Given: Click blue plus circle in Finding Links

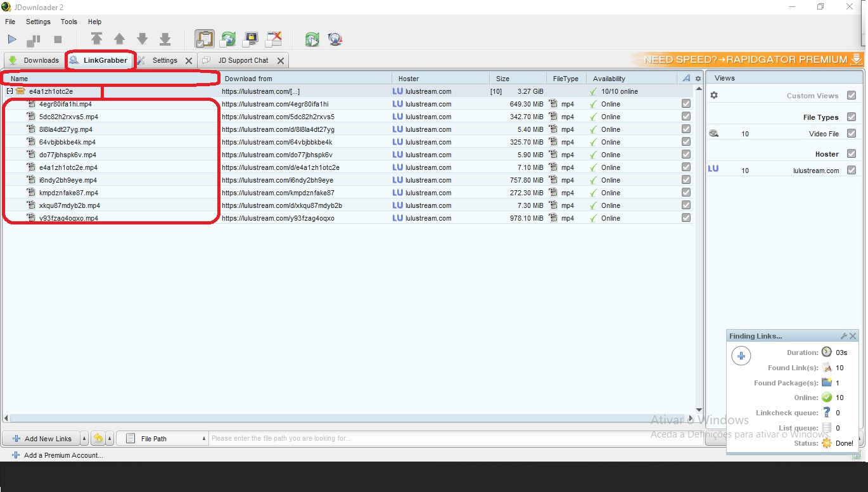Looking at the screenshot, I should pyautogui.click(x=741, y=356).
